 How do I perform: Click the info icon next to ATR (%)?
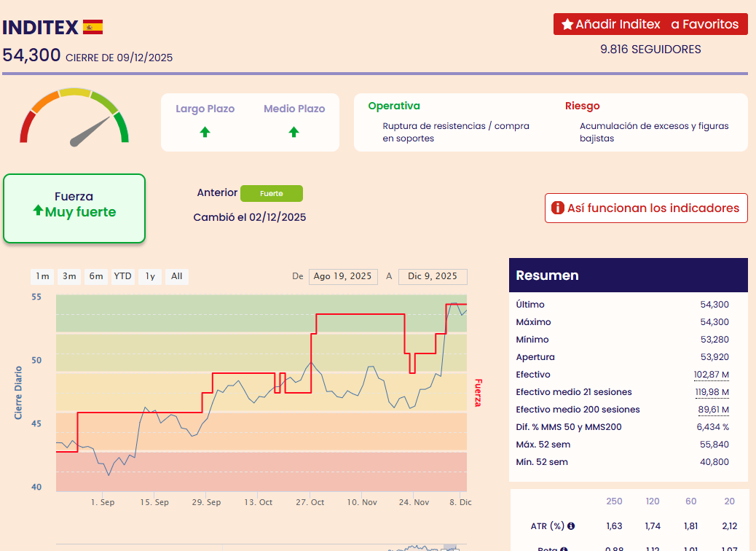point(571,526)
